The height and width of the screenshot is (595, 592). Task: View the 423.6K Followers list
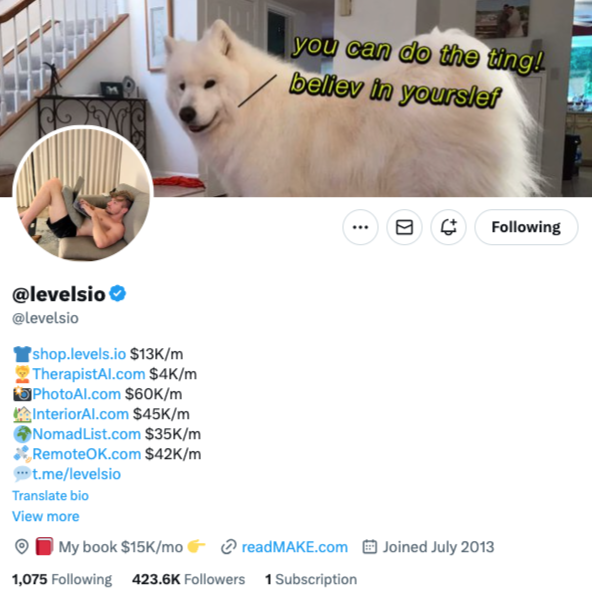tap(189, 579)
